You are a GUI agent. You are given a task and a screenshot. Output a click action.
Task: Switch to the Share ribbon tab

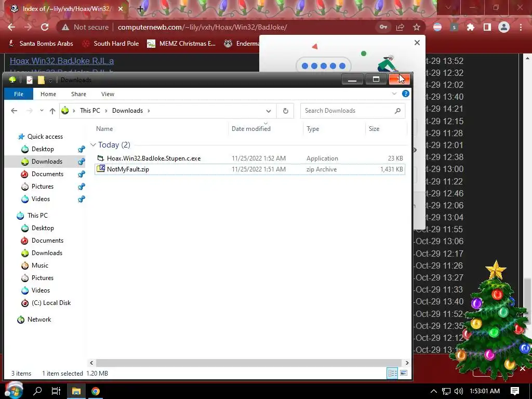point(78,94)
